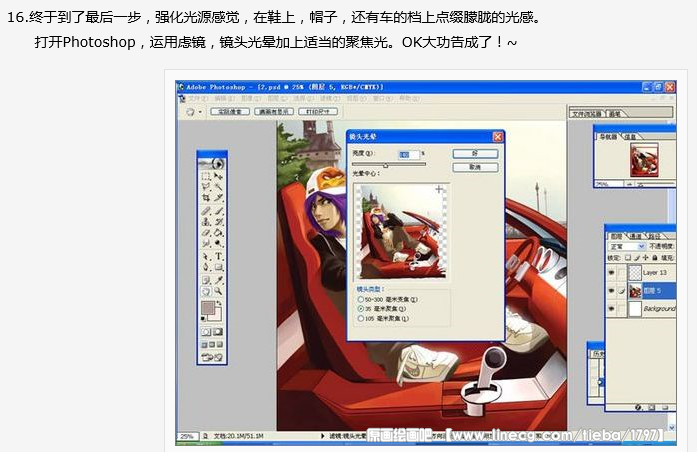Select the Dodge tool

click(x=218, y=243)
